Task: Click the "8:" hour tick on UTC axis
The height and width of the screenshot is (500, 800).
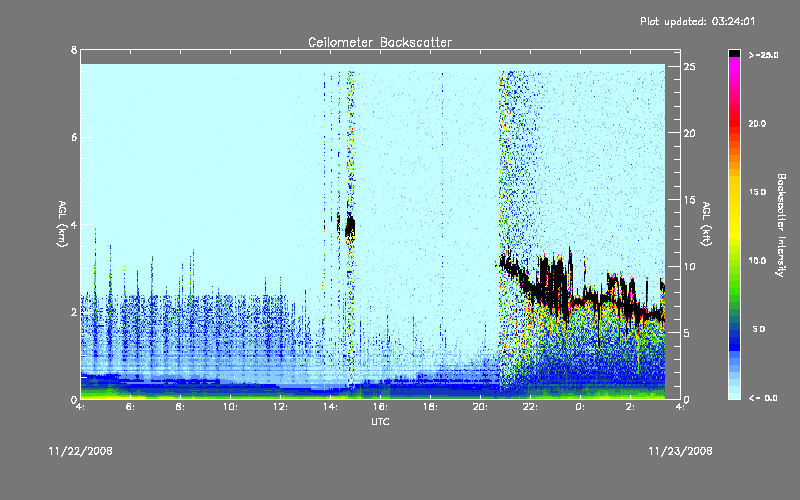Action: 180,407
